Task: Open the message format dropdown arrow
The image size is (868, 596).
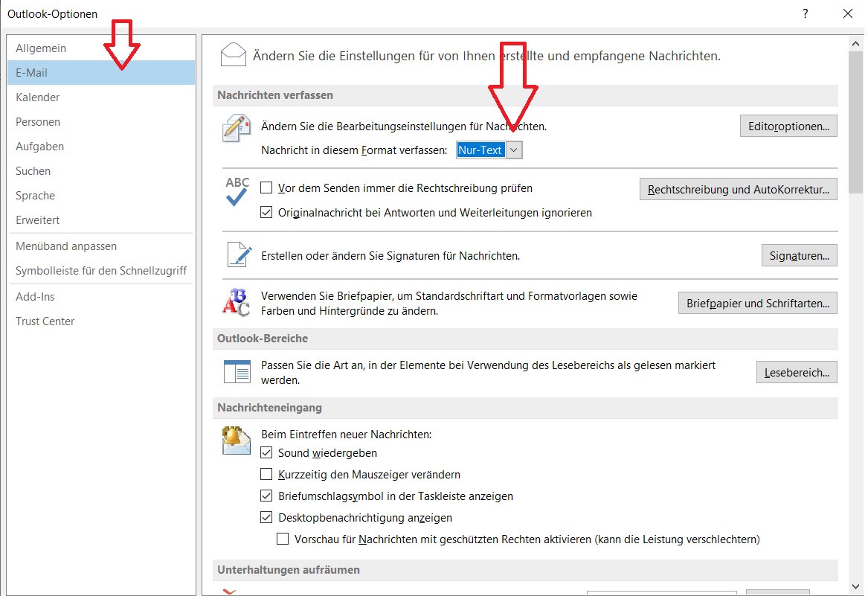Action: coord(514,150)
